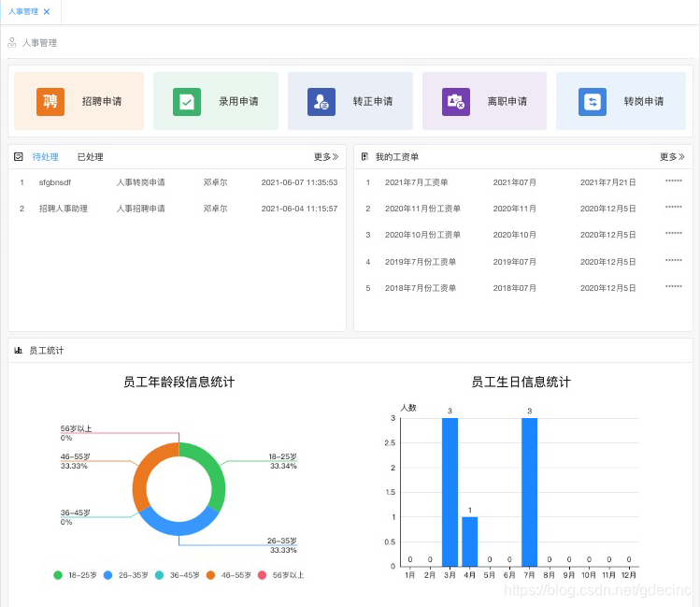Click the orange 招聘申请 icon
700x607 pixels.
point(50,101)
